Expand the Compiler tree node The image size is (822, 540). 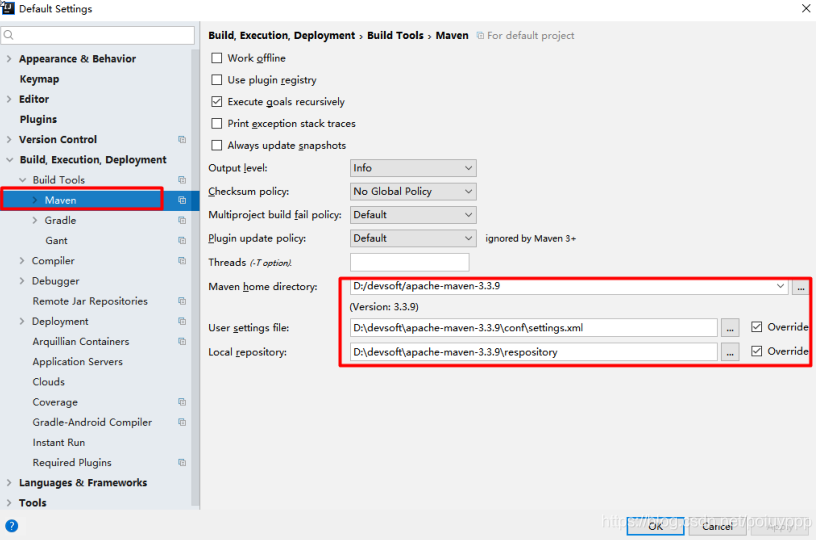[x=22, y=261]
